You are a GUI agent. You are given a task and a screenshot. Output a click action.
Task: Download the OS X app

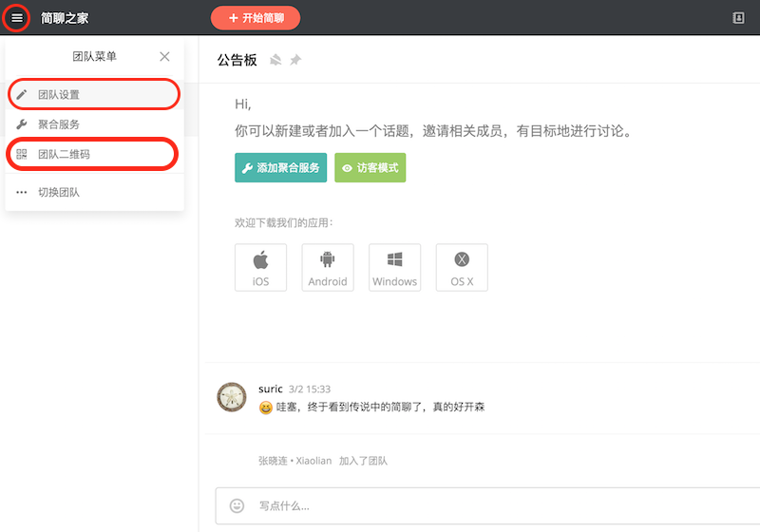[462, 267]
